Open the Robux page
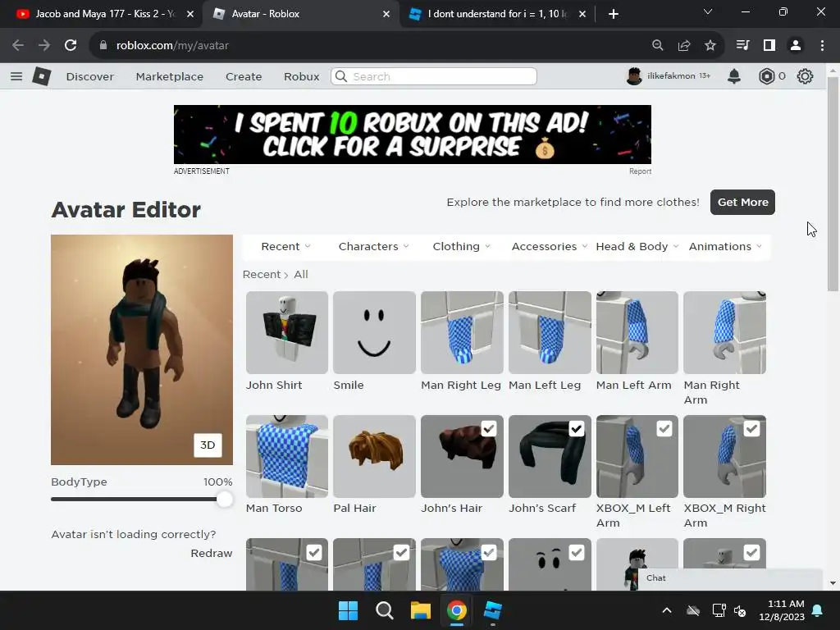This screenshot has width=840, height=630. click(302, 76)
